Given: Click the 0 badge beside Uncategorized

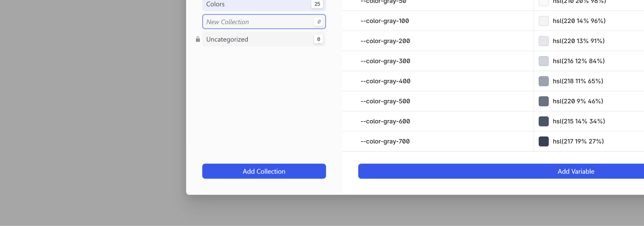Looking at the screenshot, I should pyautogui.click(x=318, y=39).
